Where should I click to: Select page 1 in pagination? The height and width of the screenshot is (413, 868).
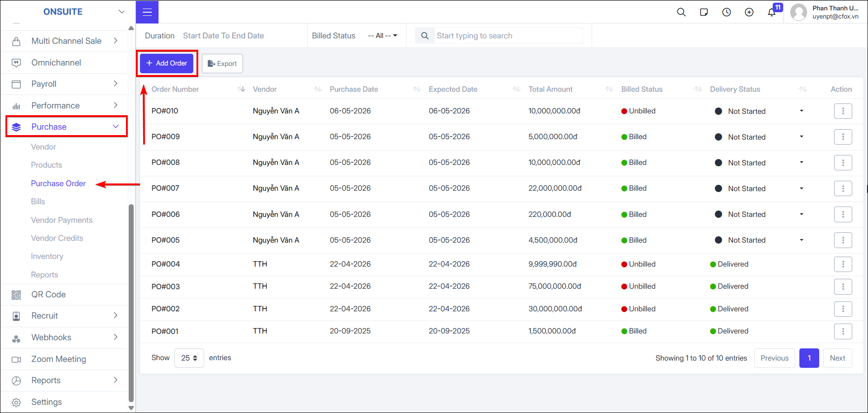[x=809, y=358]
